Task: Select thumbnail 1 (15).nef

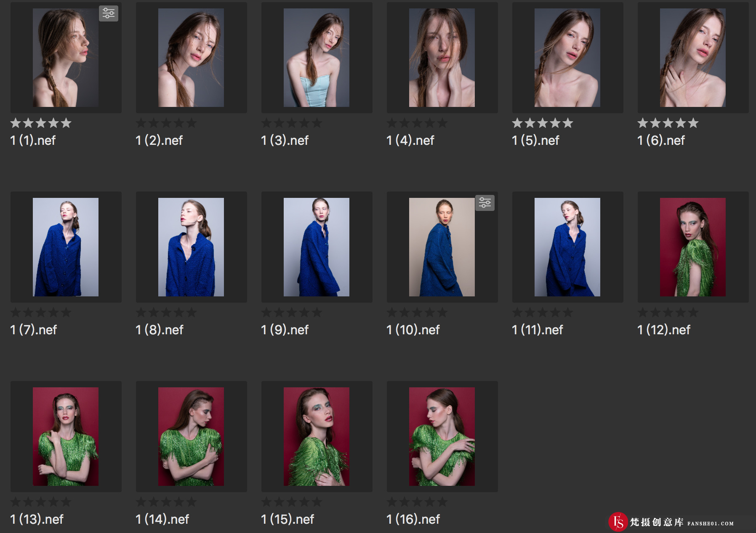Action: click(x=317, y=437)
